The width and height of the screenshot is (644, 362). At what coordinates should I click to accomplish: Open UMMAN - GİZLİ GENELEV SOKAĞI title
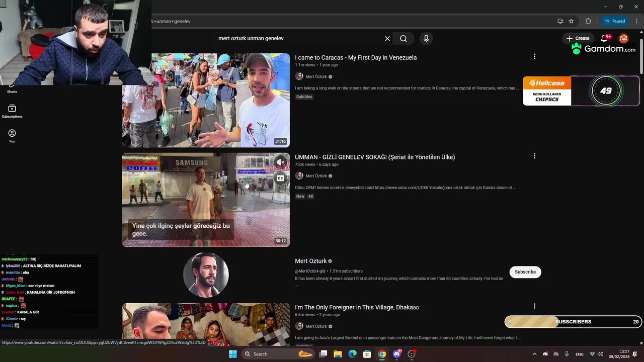(375, 157)
